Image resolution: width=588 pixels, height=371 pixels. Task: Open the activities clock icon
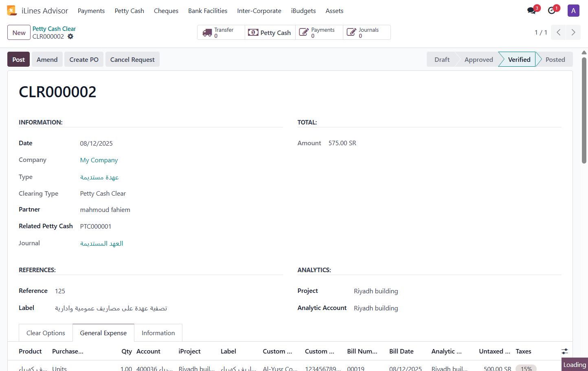(x=552, y=11)
